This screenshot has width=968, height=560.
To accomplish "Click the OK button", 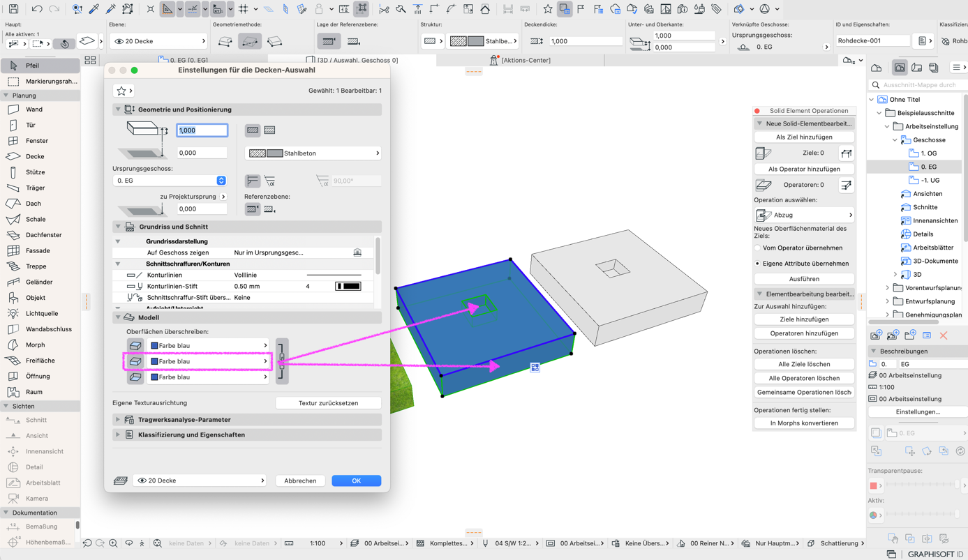I will (357, 480).
